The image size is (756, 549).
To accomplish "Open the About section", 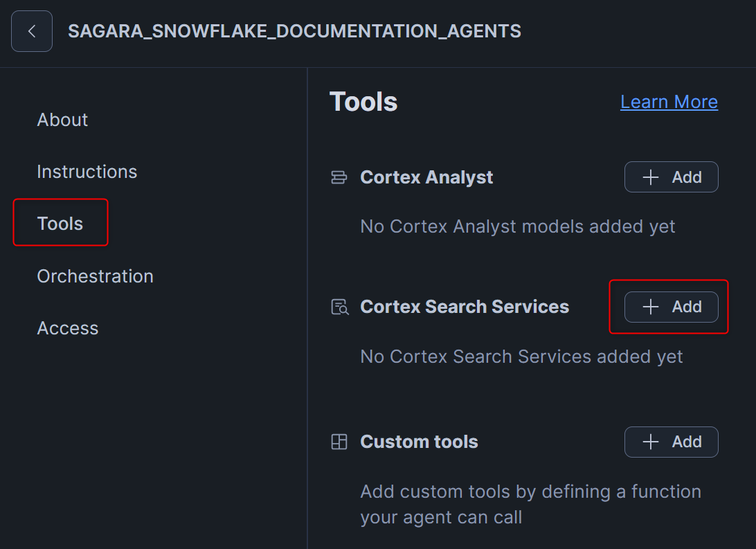I will point(63,120).
